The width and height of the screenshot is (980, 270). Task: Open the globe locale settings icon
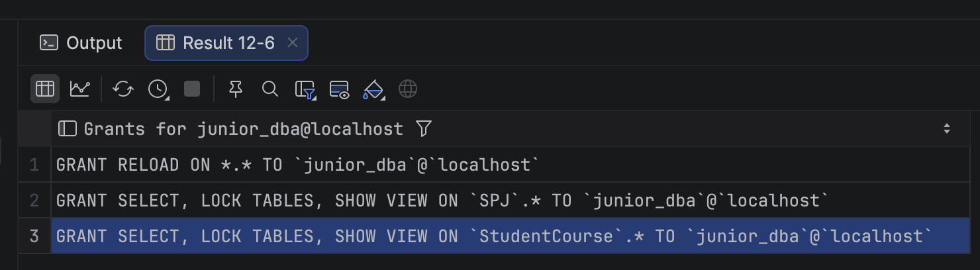click(x=408, y=89)
